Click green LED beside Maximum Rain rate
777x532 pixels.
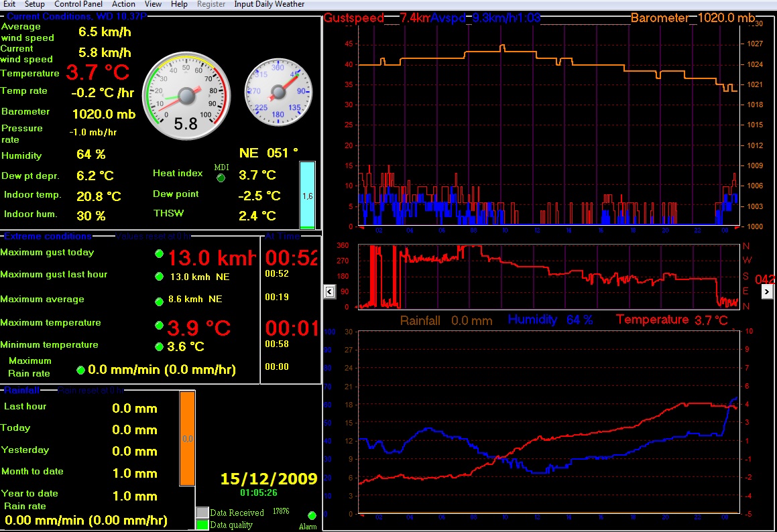click(x=81, y=370)
